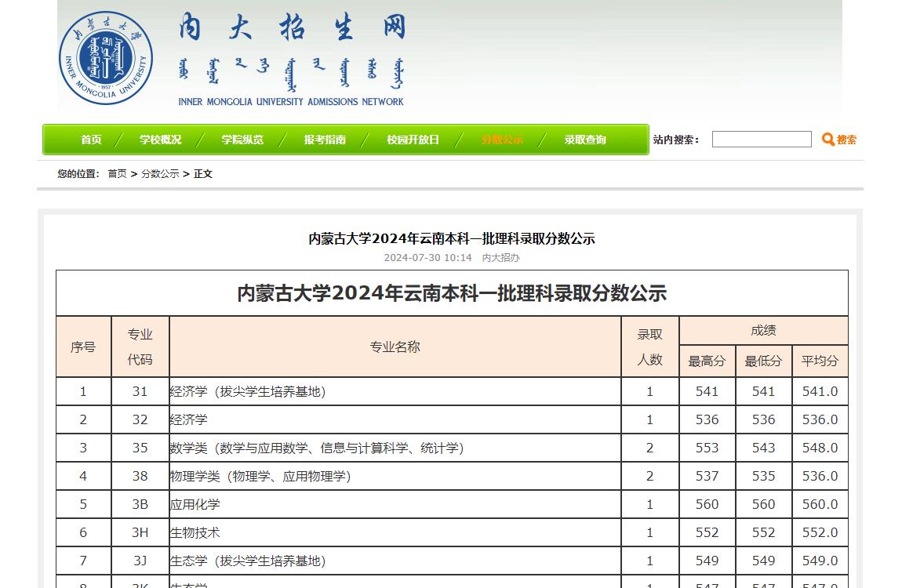Click the 专业名称 column header
This screenshot has width=902, height=588.
[x=395, y=347]
